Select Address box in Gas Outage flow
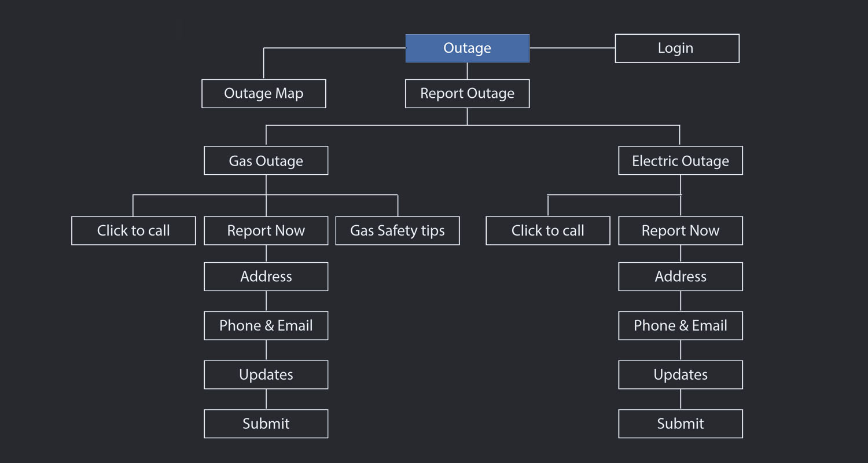 (266, 277)
